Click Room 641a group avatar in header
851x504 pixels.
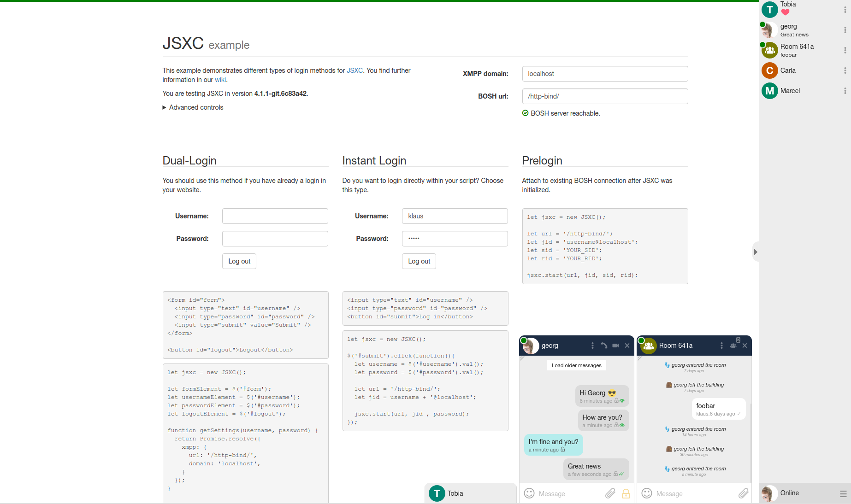(x=648, y=346)
